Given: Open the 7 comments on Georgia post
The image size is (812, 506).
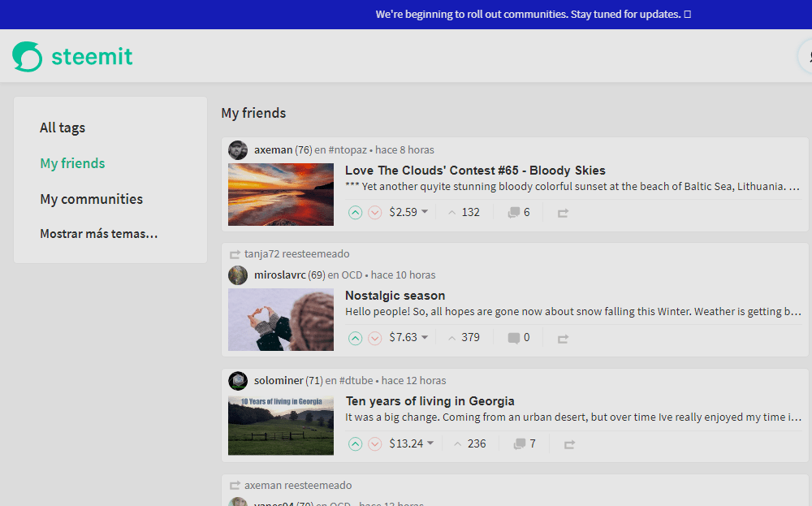Looking at the screenshot, I should click(525, 443).
